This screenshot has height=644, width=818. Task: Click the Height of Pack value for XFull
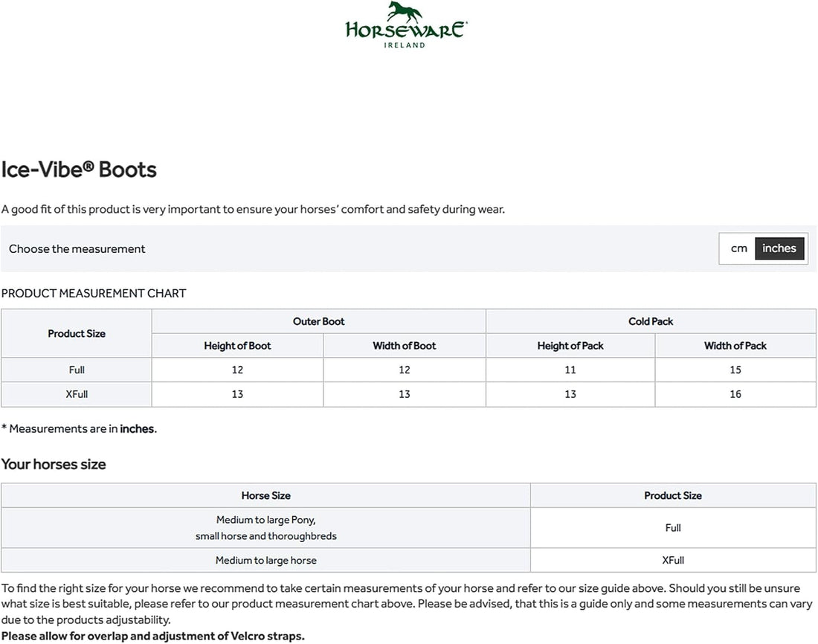point(570,395)
